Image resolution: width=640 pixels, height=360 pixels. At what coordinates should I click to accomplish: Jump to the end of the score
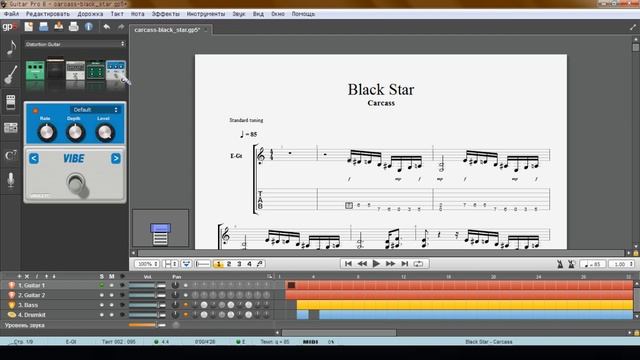point(404,264)
